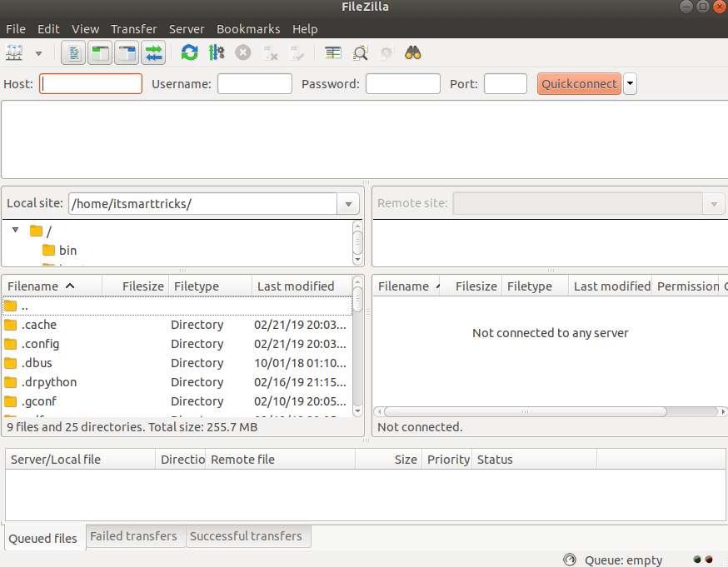Select the .cache directory row

tap(177, 325)
